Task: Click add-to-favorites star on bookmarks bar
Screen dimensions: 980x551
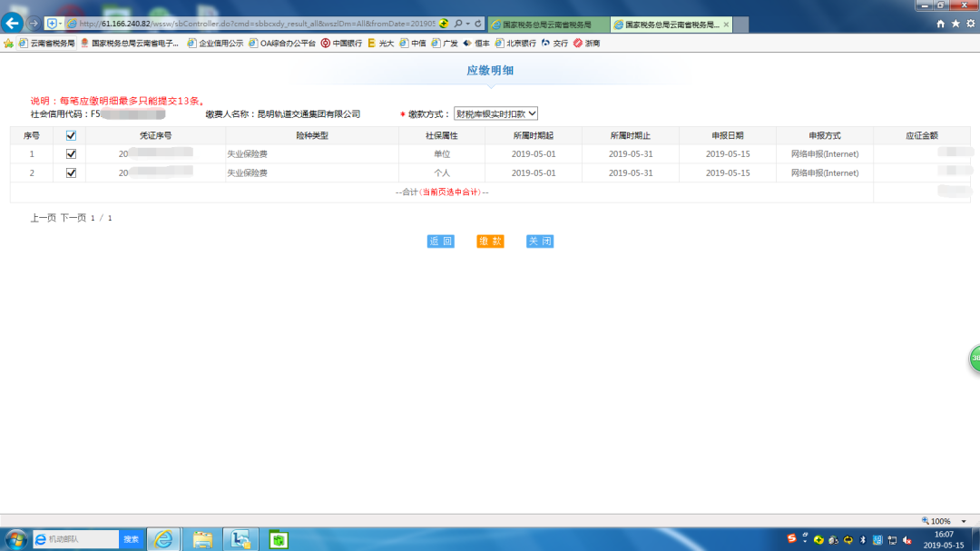Action: [8, 44]
